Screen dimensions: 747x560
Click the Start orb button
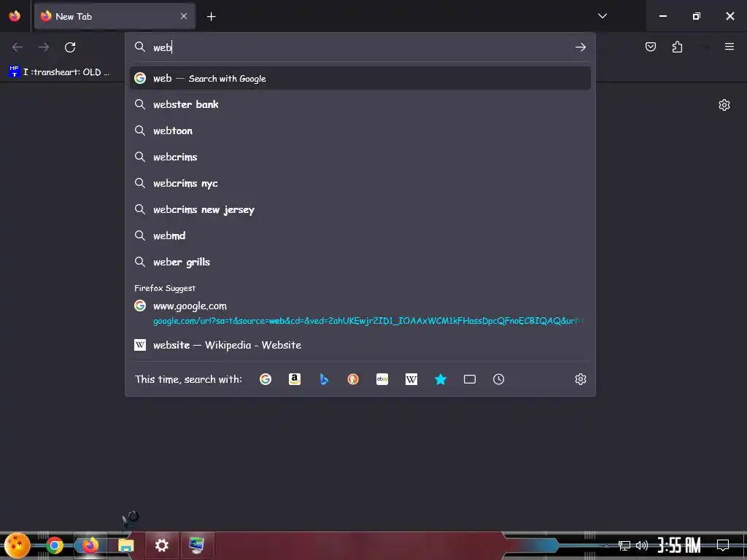[18, 545]
